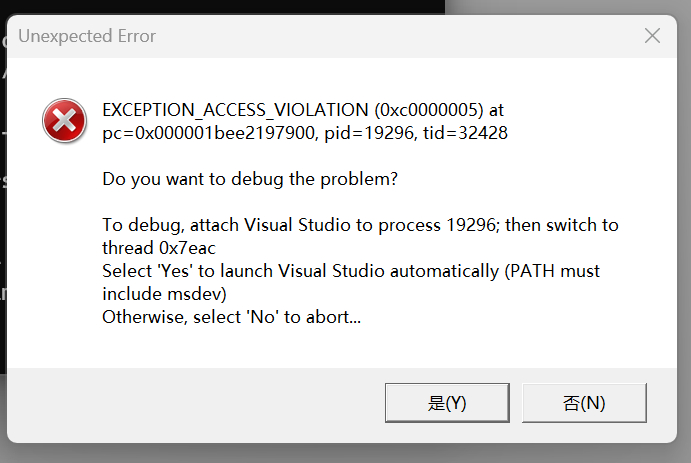Click the 'Do you want to debug the problem?' text
The image size is (691, 463).
tap(250, 179)
